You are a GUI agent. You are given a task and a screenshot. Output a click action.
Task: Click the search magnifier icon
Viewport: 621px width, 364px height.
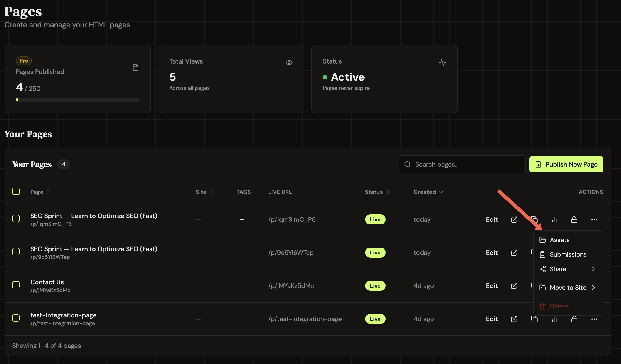(408, 164)
